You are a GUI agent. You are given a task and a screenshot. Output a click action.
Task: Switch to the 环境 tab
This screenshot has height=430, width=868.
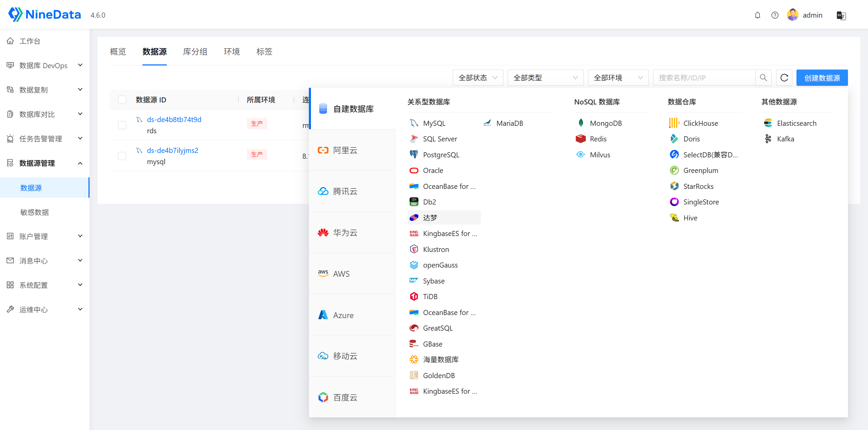[x=232, y=52]
